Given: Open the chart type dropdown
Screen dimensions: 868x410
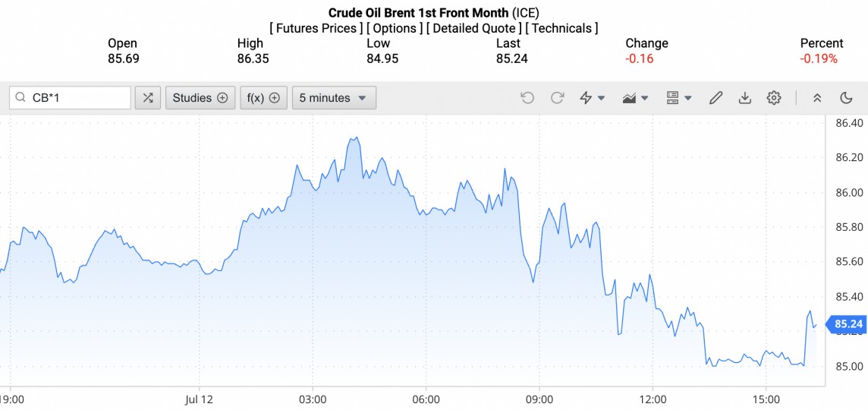Looking at the screenshot, I should tap(635, 98).
